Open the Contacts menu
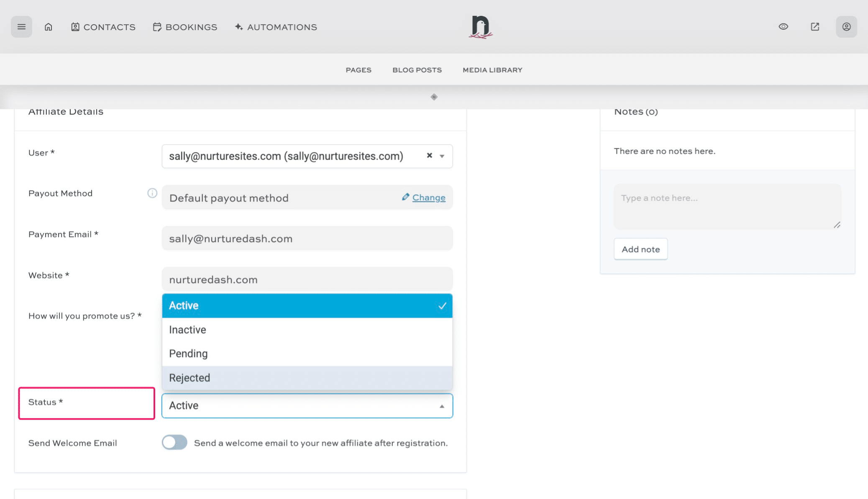The width and height of the screenshot is (868, 499). click(103, 27)
